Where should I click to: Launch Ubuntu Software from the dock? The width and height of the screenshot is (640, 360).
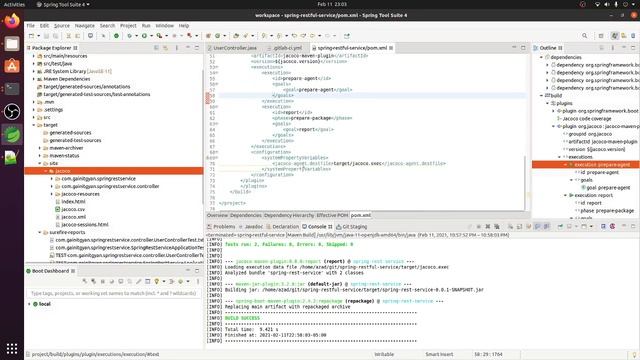(12, 66)
